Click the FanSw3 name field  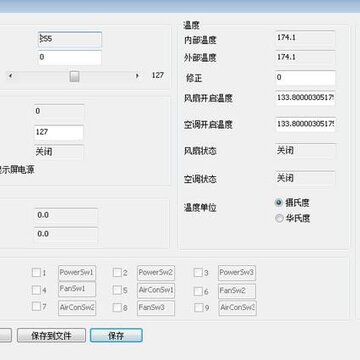(x=156, y=308)
